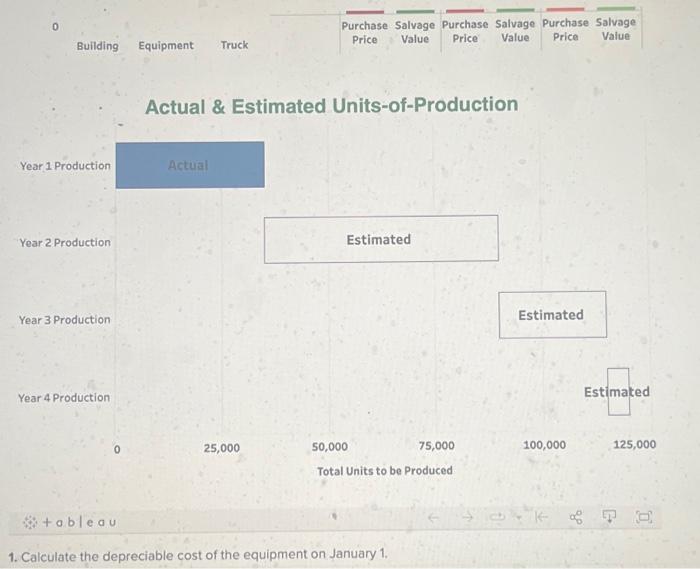This screenshot has width=700, height=569.
Task: Click the '125,000' axis tick label
Action: coord(634,444)
